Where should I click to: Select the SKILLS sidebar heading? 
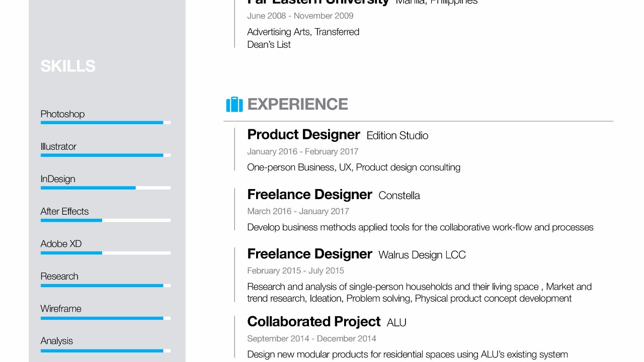pyautogui.click(x=68, y=66)
